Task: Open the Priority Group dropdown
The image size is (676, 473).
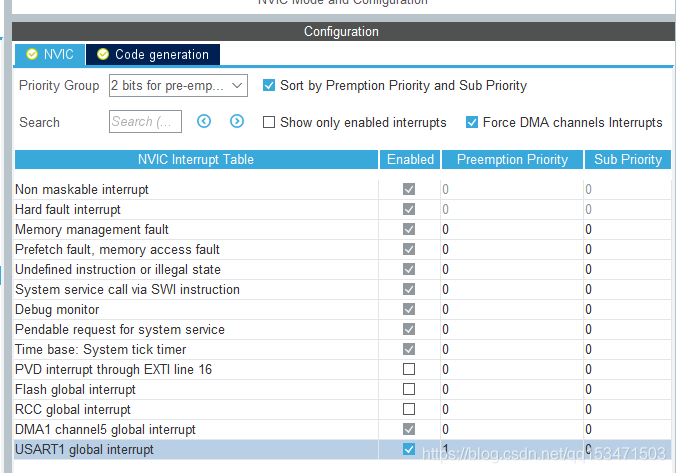Action: point(178,85)
